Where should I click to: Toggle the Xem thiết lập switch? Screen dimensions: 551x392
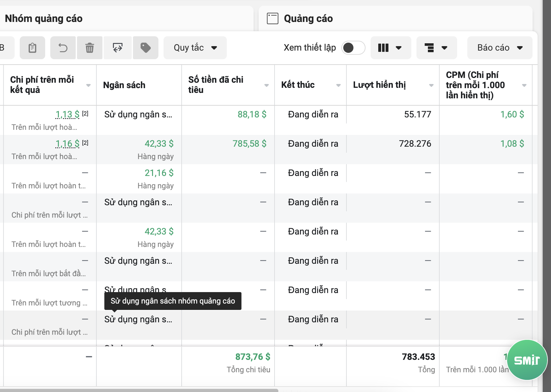(x=353, y=48)
